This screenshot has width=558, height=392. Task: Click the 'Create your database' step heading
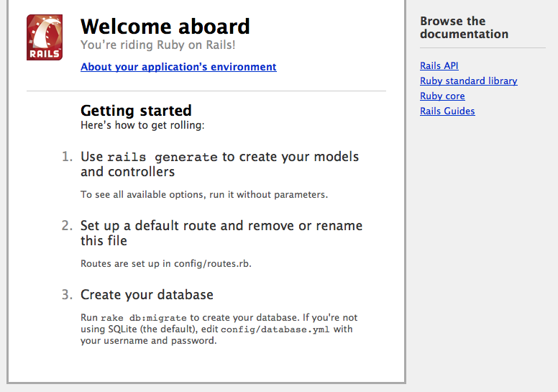[147, 295]
